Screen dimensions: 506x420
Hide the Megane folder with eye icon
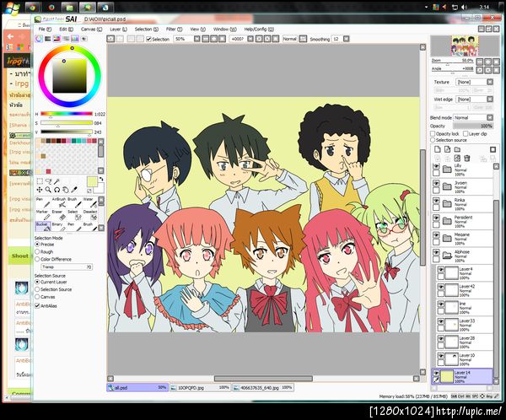(436, 235)
